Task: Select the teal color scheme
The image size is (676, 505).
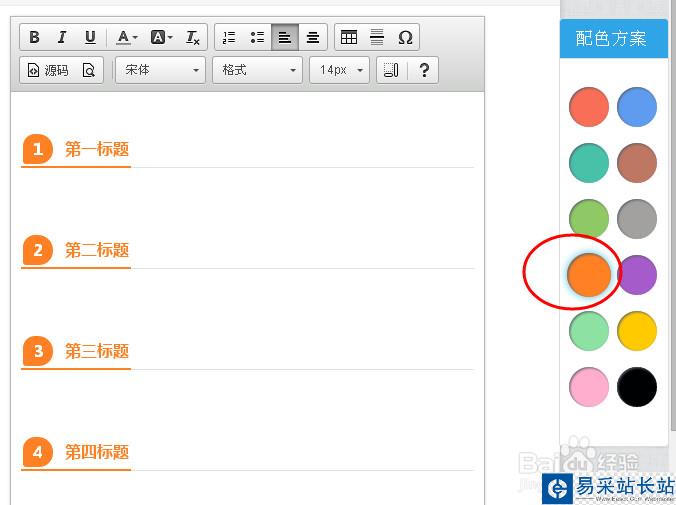Action: 589,163
